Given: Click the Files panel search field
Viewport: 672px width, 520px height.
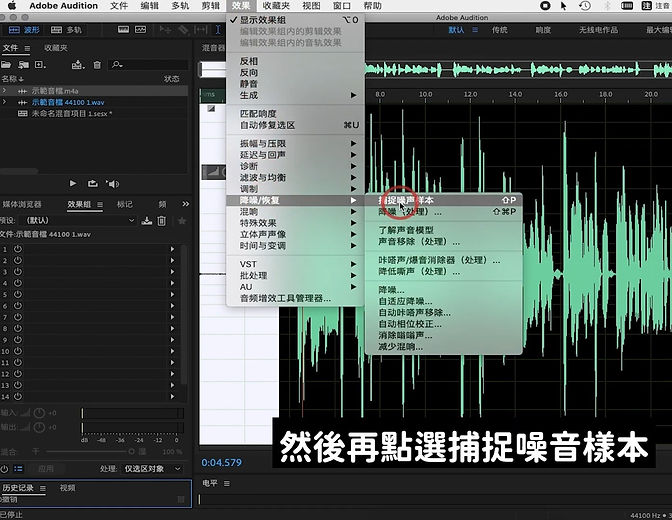Looking at the screenshot, I should (149, 65).
